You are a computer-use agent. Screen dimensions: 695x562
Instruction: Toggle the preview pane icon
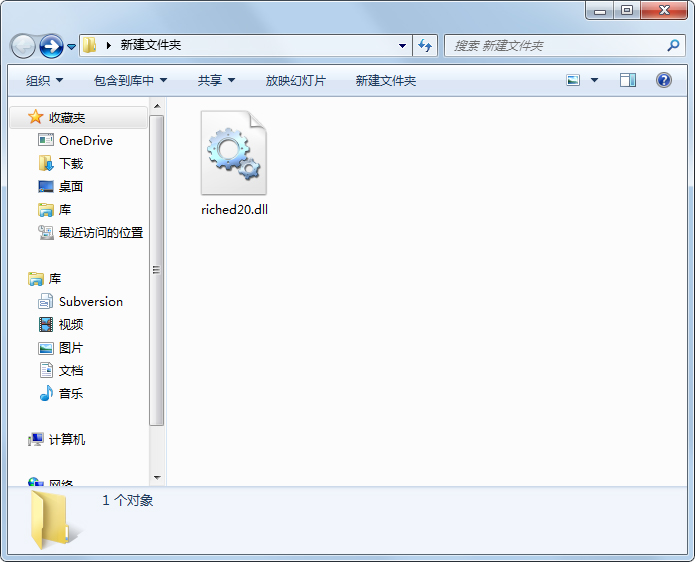tap(628, 80)
